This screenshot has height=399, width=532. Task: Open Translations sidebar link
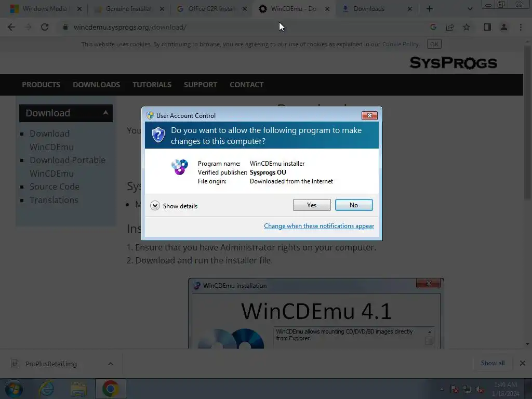click(x=54, y=200)
